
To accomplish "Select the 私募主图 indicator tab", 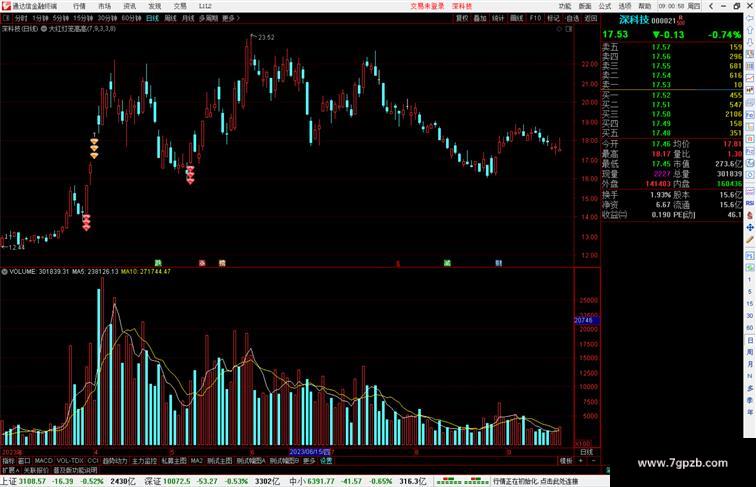I will [x=174, y=461].
